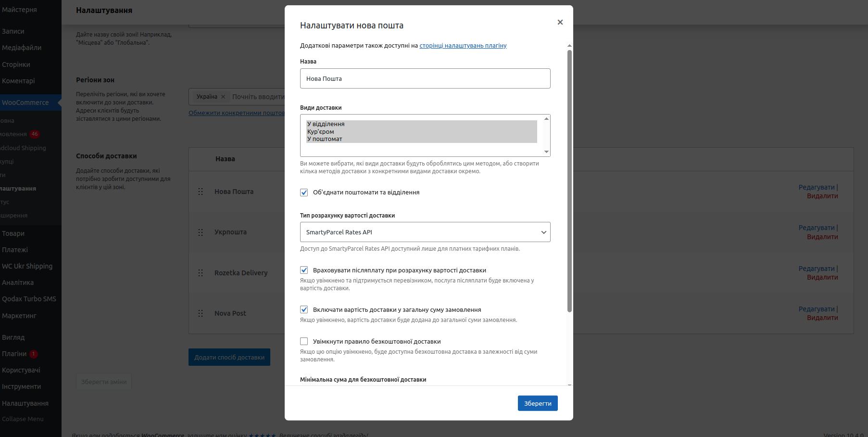Image resolution: width=868 pixels, height=437 pixels.
Task: Click the Зберегти button
Action: click(537, 403)
